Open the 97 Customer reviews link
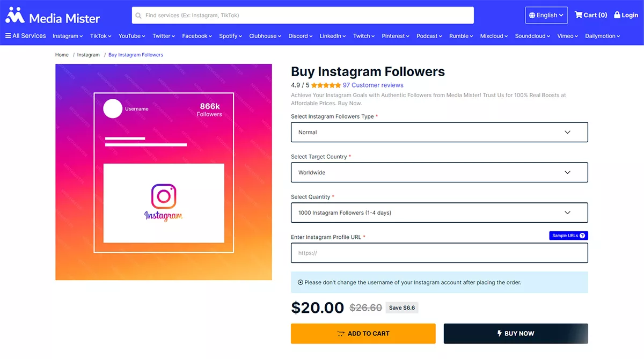Screen dimensions: 644x359 tap(373, 85)
